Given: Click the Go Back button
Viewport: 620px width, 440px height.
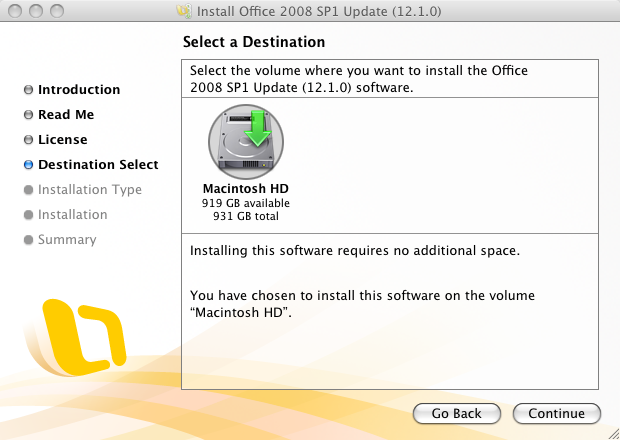Looking at the screenshot, I should click(457, 414).
